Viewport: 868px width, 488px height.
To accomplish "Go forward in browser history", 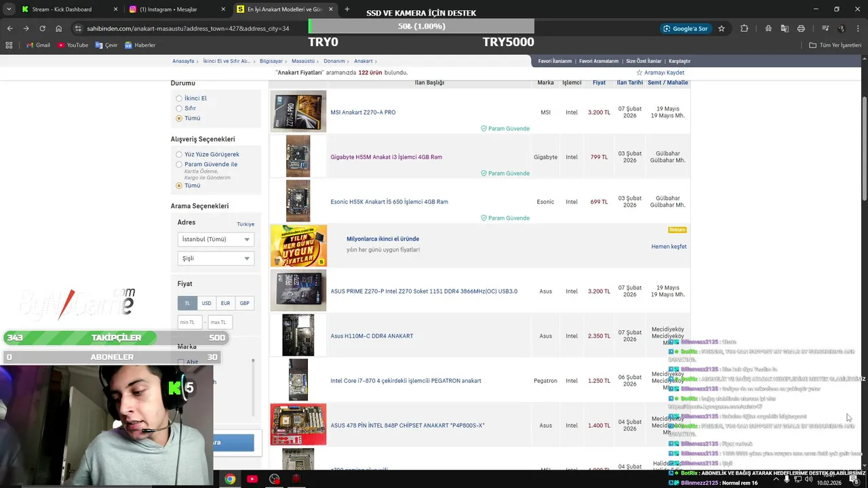I will (26, 28).
